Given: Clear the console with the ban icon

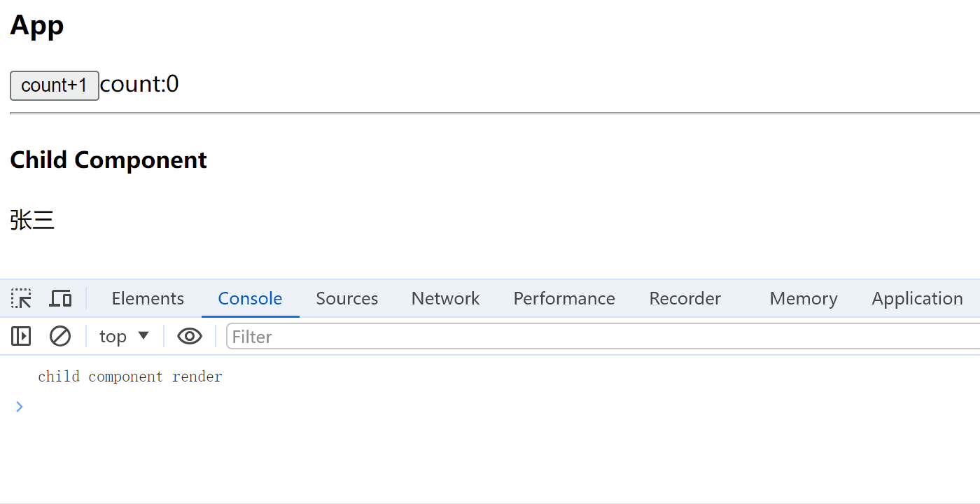Looking at the screenshot, I should click(x=60, y=337).
